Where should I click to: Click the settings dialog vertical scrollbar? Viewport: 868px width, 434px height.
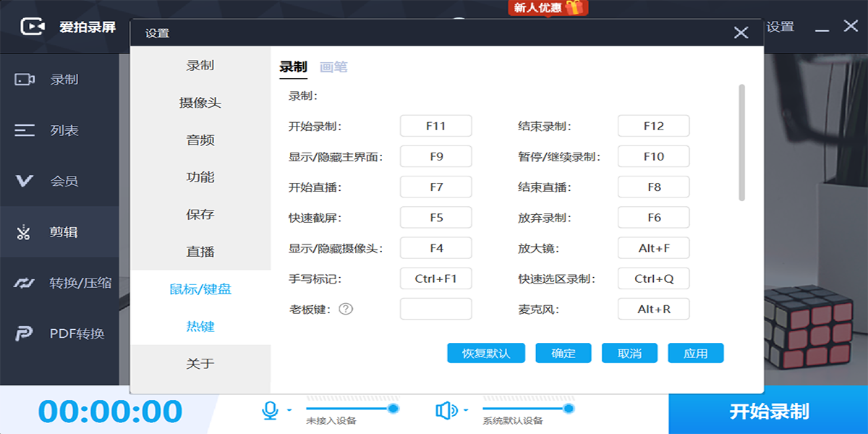(x=741, y=142)
